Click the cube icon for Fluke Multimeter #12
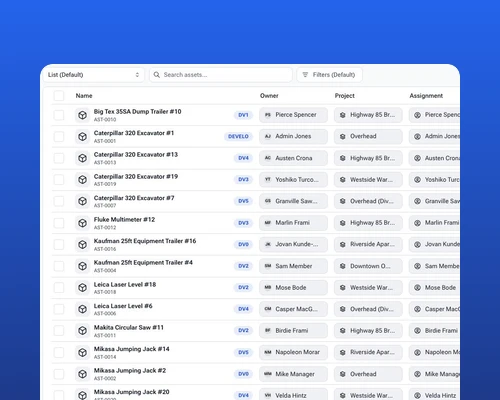Viewport: 500px width, 400px height. 82,223
